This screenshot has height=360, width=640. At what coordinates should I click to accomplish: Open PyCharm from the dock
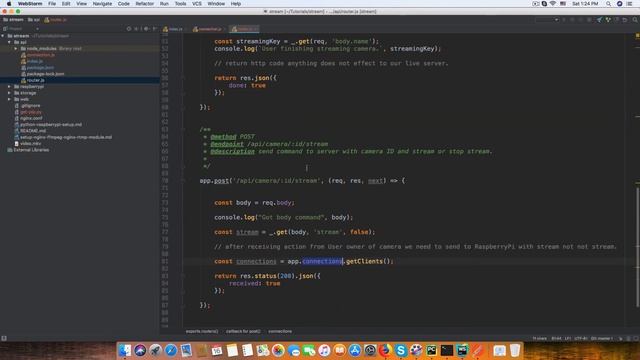[x=431, y=350]
